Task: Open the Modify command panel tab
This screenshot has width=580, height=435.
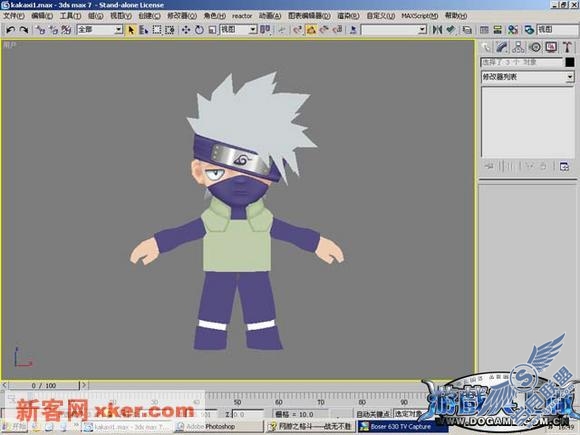Action: pyautogui.click(x=502, y=47)
